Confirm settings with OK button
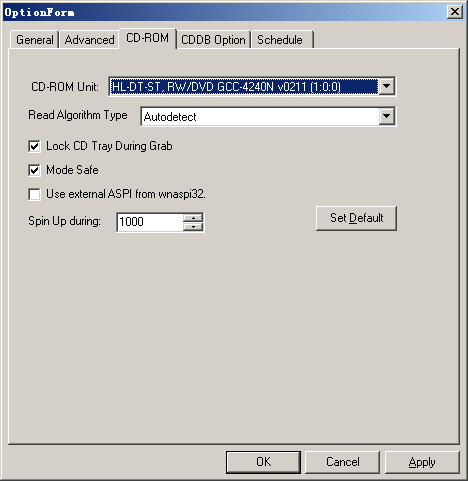This screenshot has height=481, width=468. point(263,462)
